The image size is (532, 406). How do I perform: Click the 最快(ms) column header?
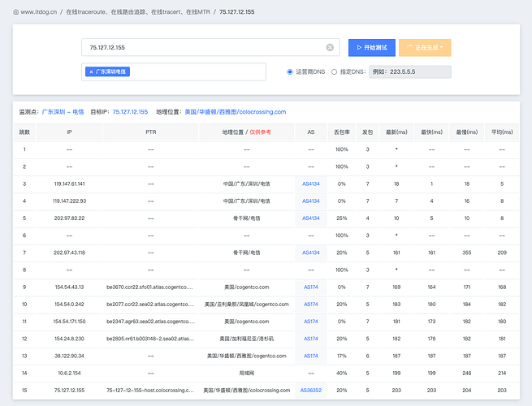pyautogui.click(x=431, y=132)
